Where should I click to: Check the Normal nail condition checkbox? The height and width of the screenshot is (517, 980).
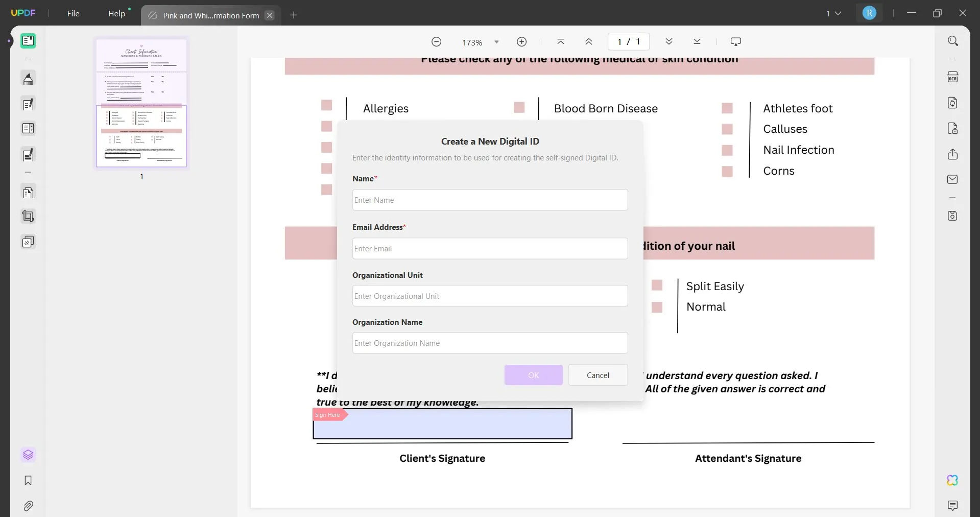click(x=657, y=307)
